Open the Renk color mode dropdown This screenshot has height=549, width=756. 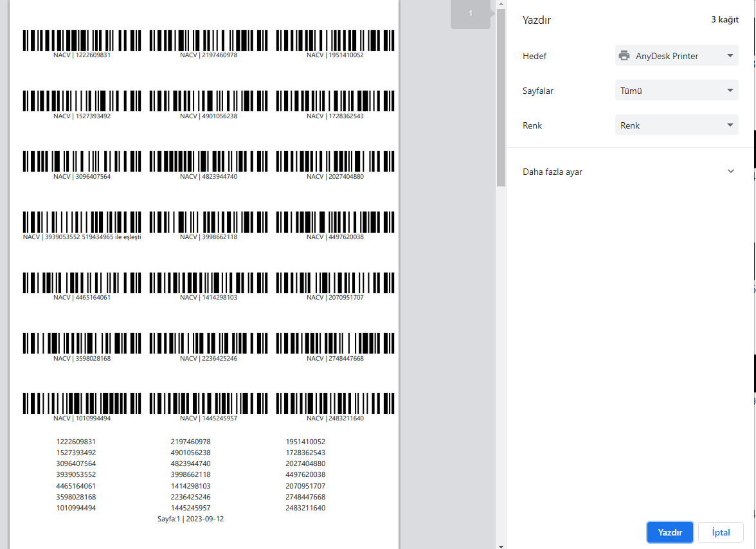click(x=676, y=125)
